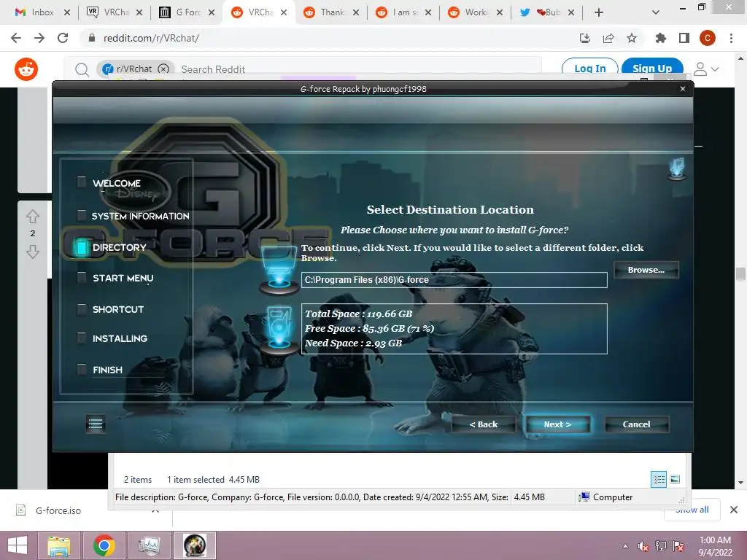Open Chrome tab search chevron
This screenshot has height=560, width=747.
coord(656,12)
